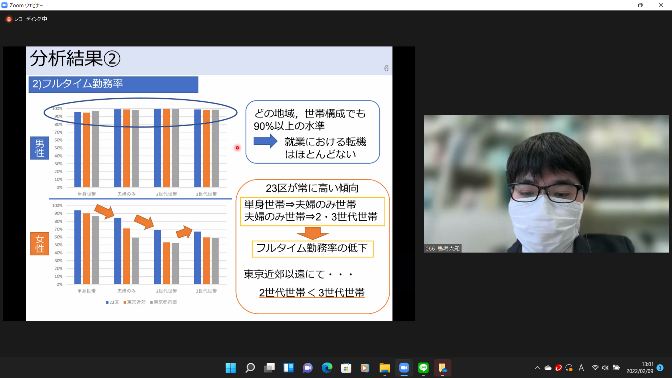Open OneDrive cloud tray icon
The width and height of the screenshot is (672, 378).
coord(548,368)
